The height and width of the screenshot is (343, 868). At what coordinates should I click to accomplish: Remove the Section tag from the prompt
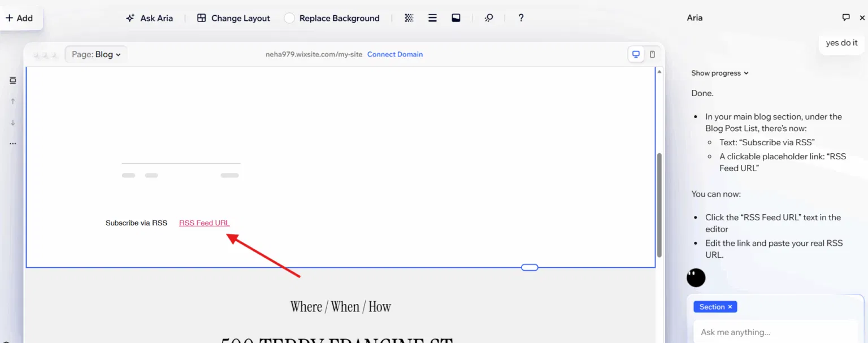[x=730, y=307]
